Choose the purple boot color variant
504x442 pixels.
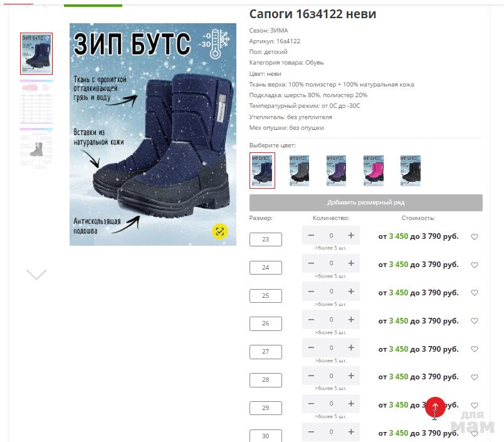point(336,171)
